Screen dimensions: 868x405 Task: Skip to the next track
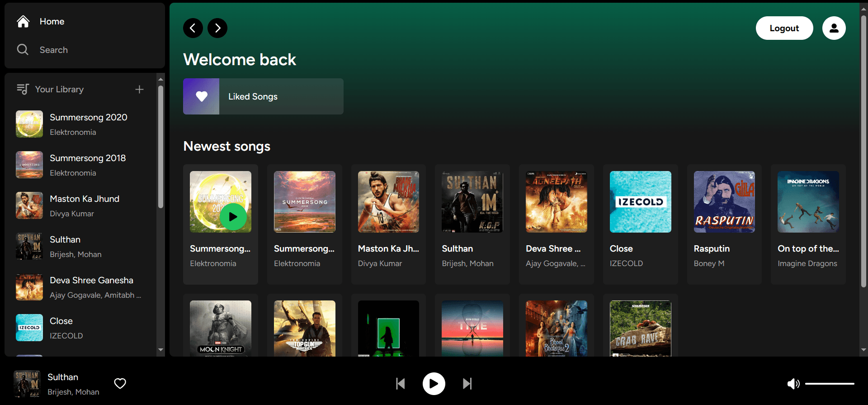click(x=467, y=384)
